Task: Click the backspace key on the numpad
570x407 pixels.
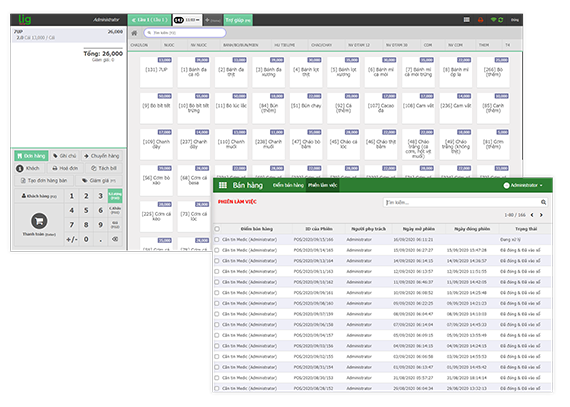Action: [115, 239]
